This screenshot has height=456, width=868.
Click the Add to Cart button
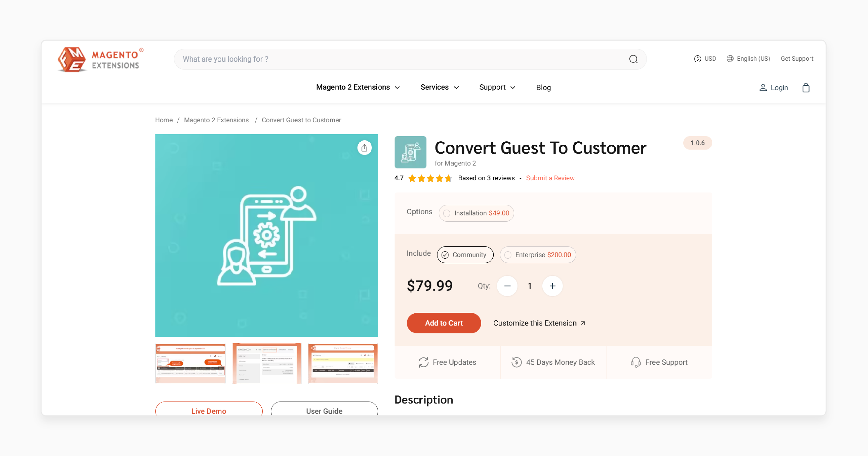point(444,323)
